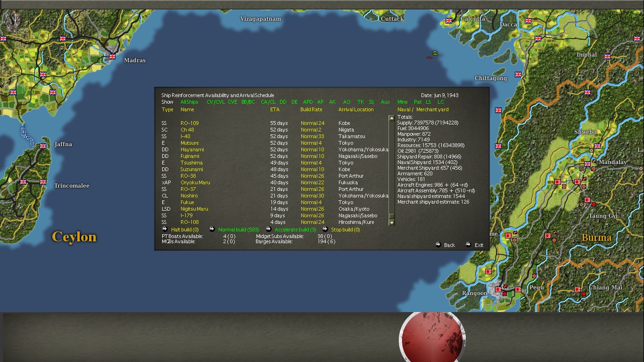Click the 'Fuel: 3044906' total

(413, 128)
